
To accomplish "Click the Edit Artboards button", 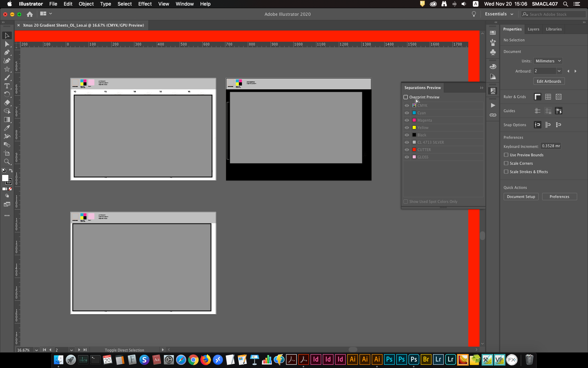I will 549,81.
